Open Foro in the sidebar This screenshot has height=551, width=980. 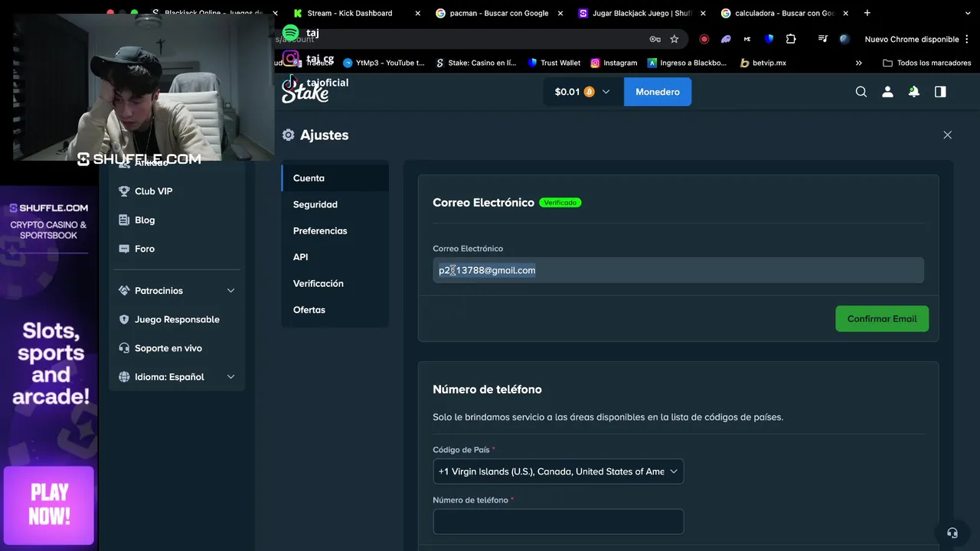(177, 249)
